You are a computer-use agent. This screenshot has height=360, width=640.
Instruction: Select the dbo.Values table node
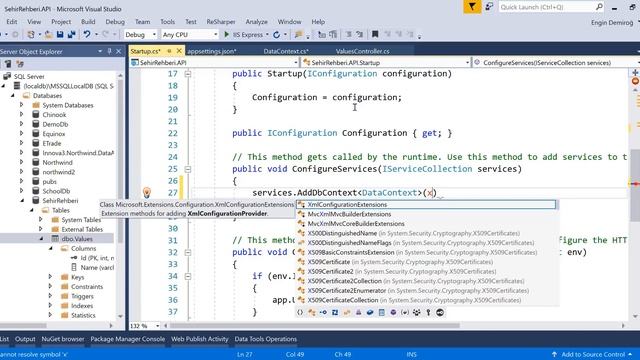(77, 239)
